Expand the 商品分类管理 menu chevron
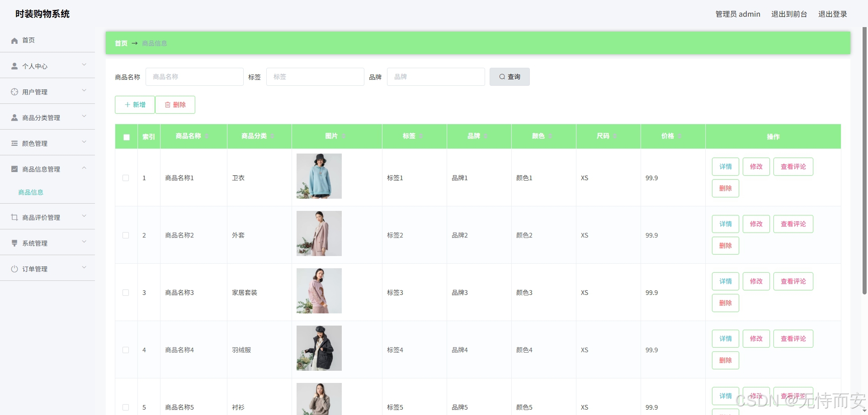 (84, 116)
